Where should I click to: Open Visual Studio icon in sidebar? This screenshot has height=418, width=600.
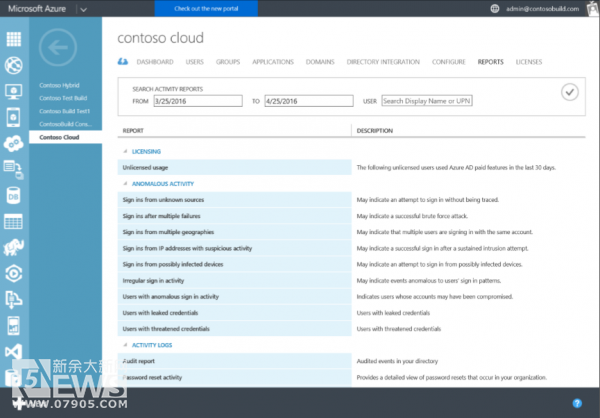pos(13,351)
